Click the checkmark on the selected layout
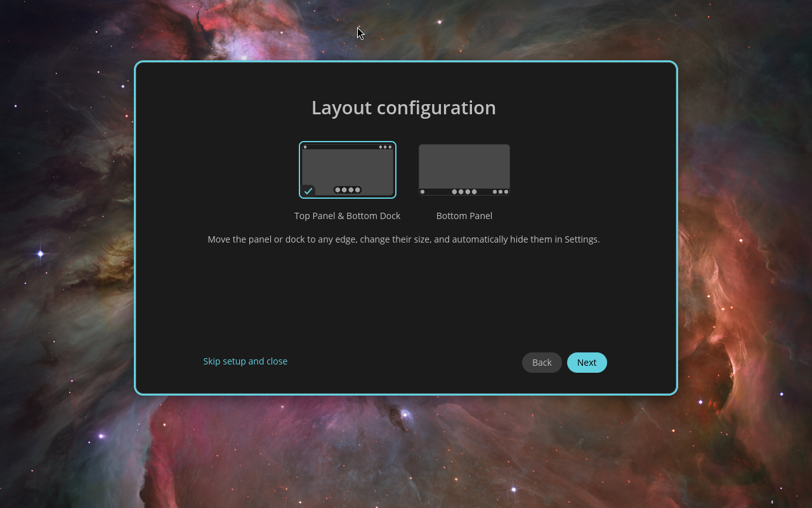 [x=308, y=190]
